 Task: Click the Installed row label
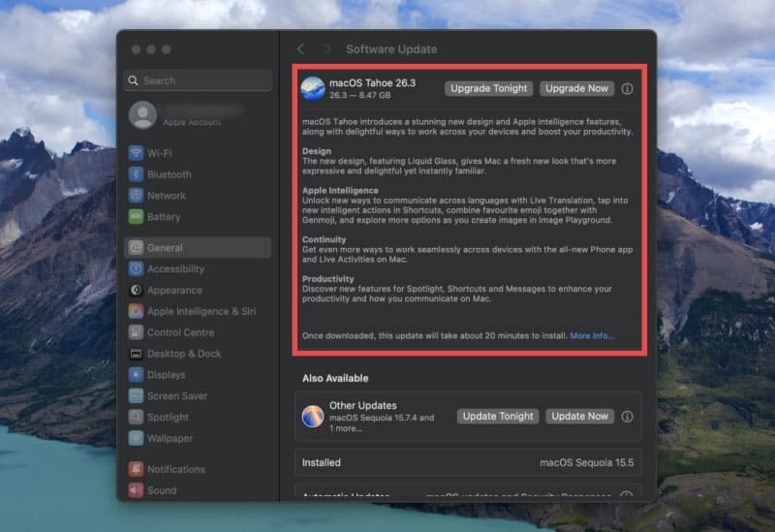[x=322, y=463]
